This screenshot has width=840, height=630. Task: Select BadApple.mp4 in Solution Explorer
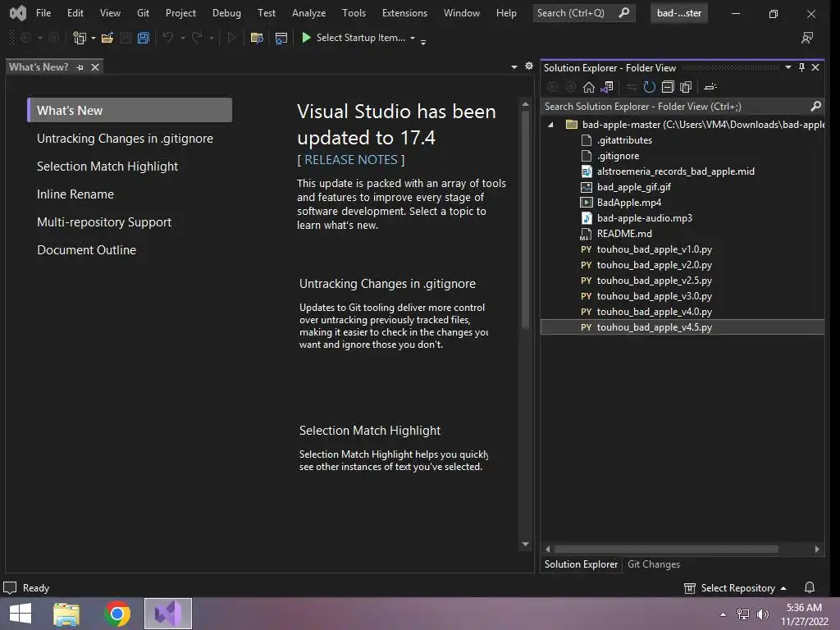629,203
